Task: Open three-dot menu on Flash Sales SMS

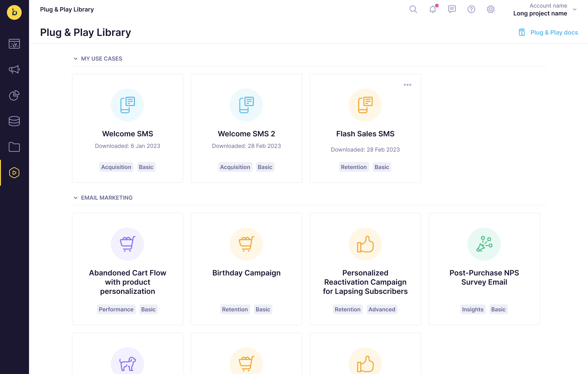Action: tap(407, 85)
